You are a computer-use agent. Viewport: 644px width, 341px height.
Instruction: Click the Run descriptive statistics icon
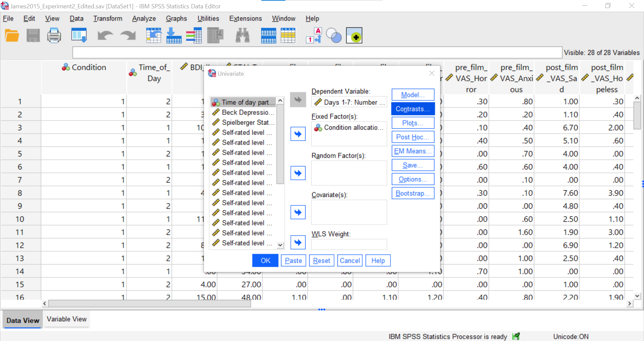pos(215,36)
